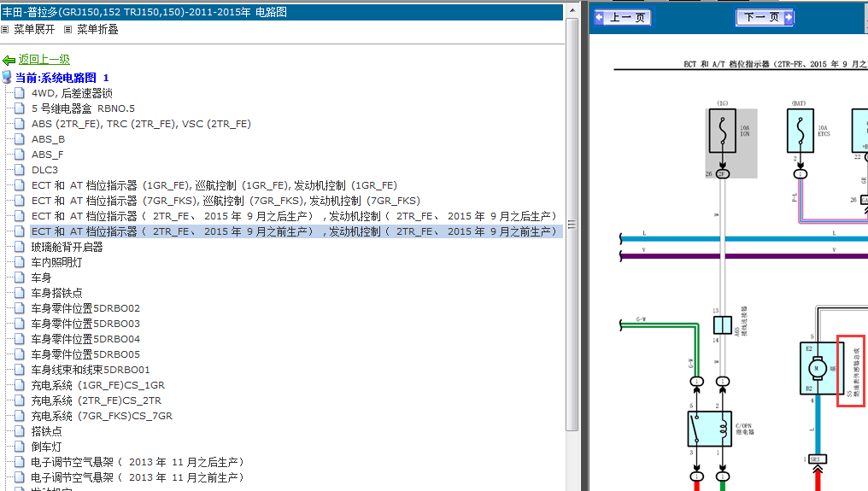This screenshot has height=491, width=868.
Task: Open 搭铁点 entry
Action: (46, 431)
